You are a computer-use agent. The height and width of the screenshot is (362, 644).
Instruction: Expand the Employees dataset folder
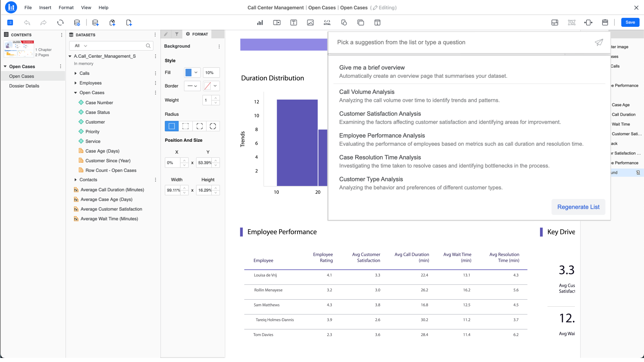click(x=75, y=83)
